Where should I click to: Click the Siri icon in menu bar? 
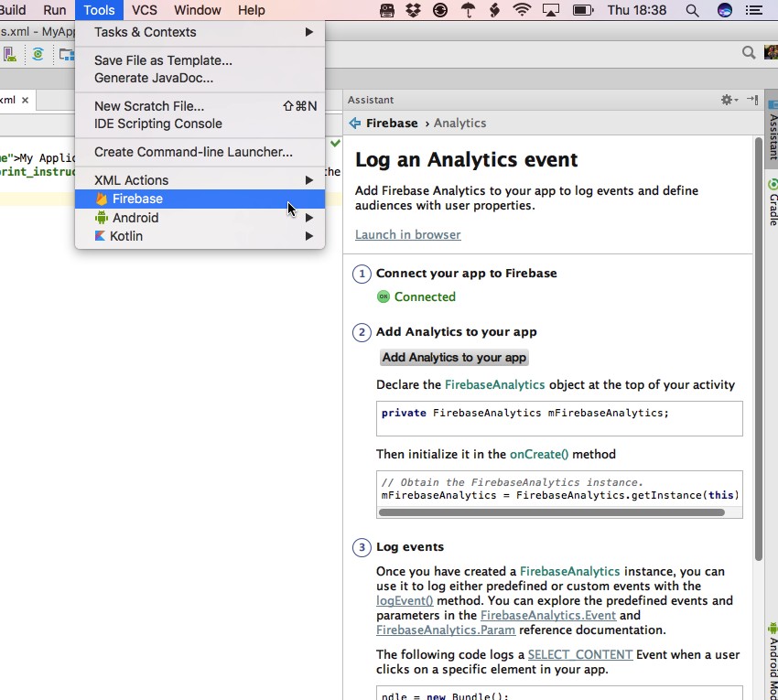pos(724,10)
